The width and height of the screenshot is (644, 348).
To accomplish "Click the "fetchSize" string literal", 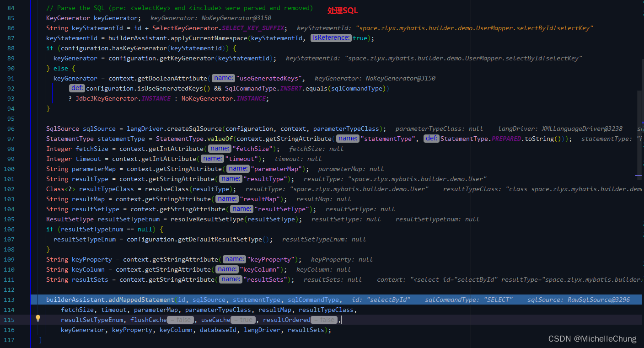I will (253, 149).
